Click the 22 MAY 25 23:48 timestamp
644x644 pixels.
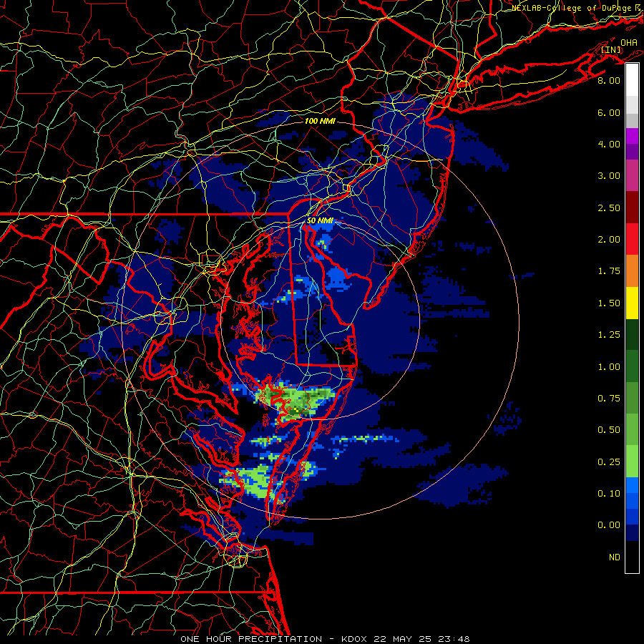[x=421, y=639]
